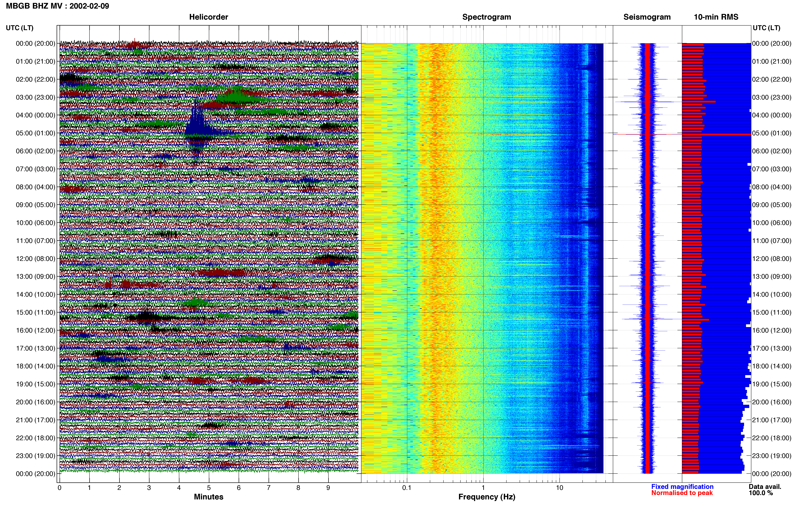Screen dimensions: 812x508
Task: Click the '10' frequency axis tick label
Action: (x=559, y=488)
